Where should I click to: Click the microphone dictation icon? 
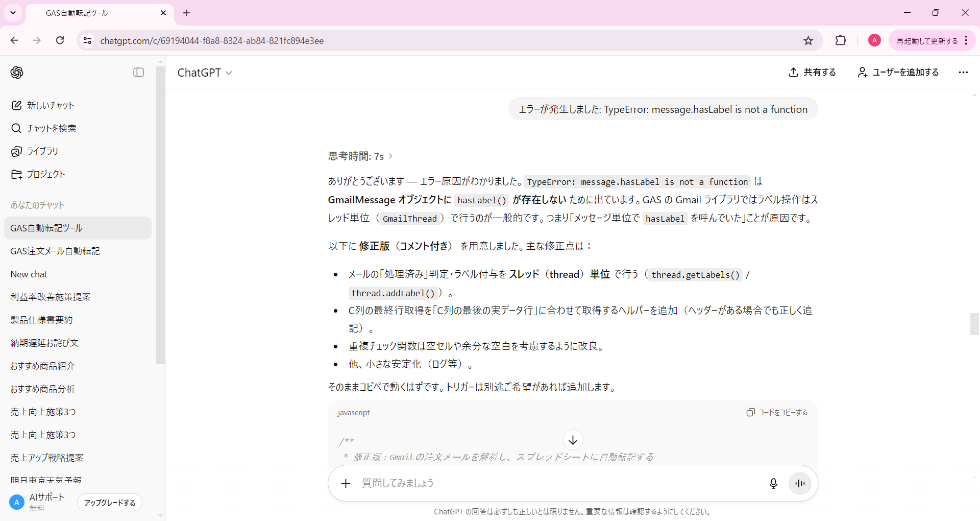[x=773, y=483]
